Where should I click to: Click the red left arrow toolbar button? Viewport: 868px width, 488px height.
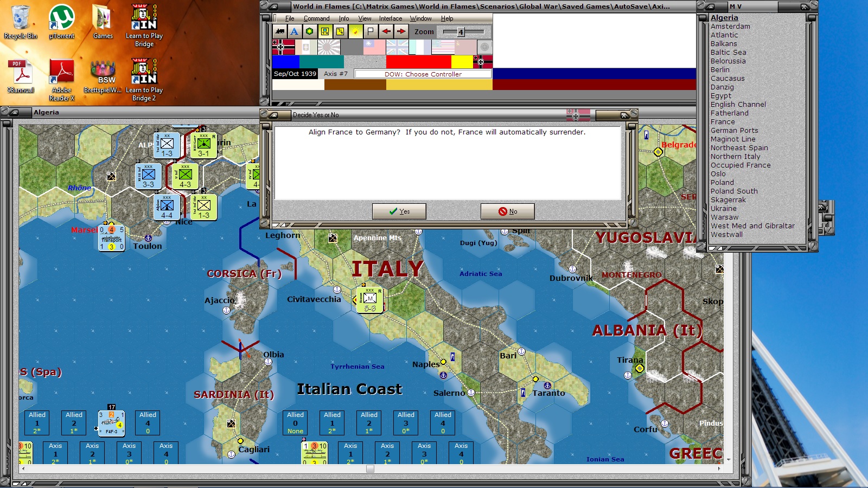[x=386, y=31]
